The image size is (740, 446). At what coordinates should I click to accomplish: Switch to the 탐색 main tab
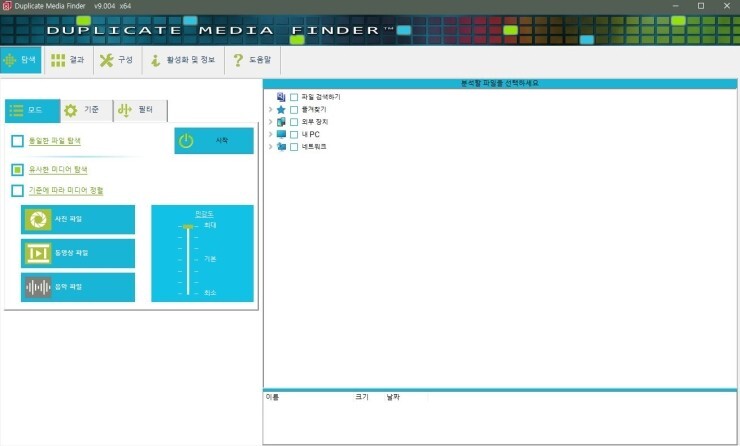(21, 60)
